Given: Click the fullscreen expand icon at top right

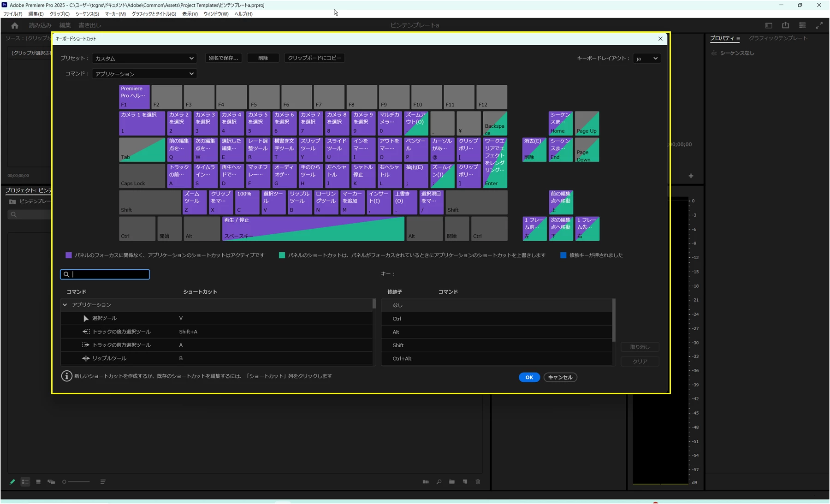Looking at the screenshot, I should [819, 25].
